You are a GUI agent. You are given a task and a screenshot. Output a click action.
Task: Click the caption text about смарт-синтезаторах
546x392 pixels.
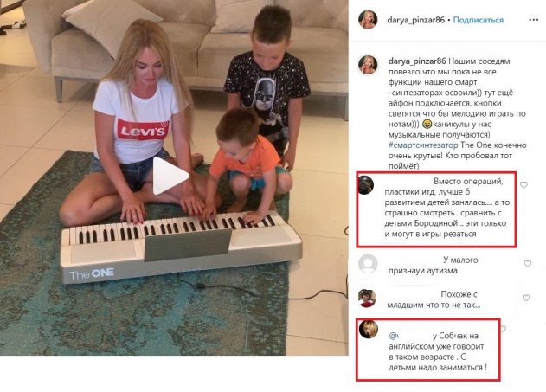(x=457, y=113)
